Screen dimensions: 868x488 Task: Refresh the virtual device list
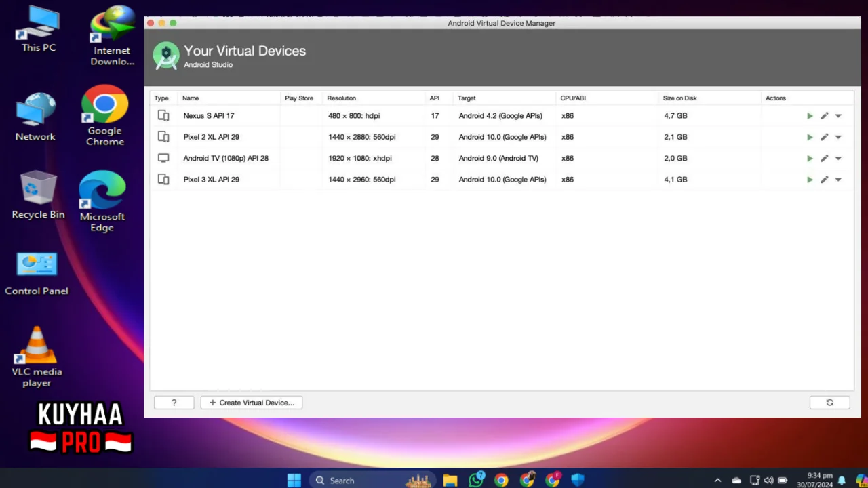point(829,403)
